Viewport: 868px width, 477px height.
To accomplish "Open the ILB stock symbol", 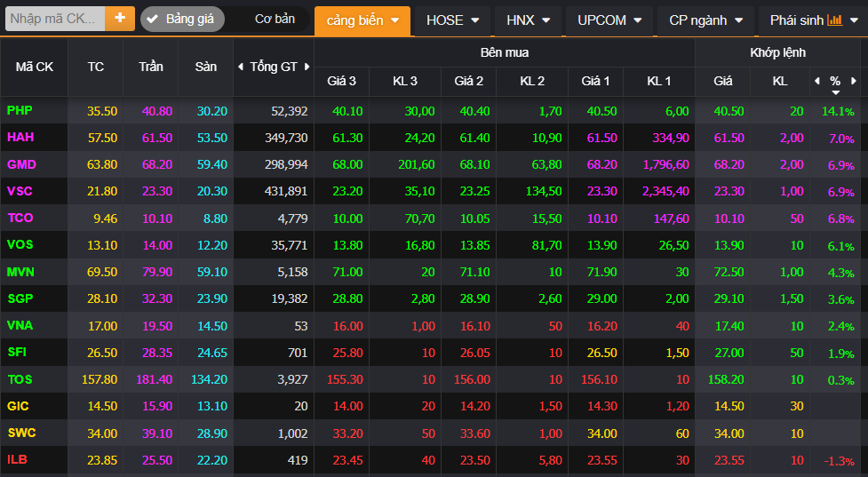I will coord(17,460).
